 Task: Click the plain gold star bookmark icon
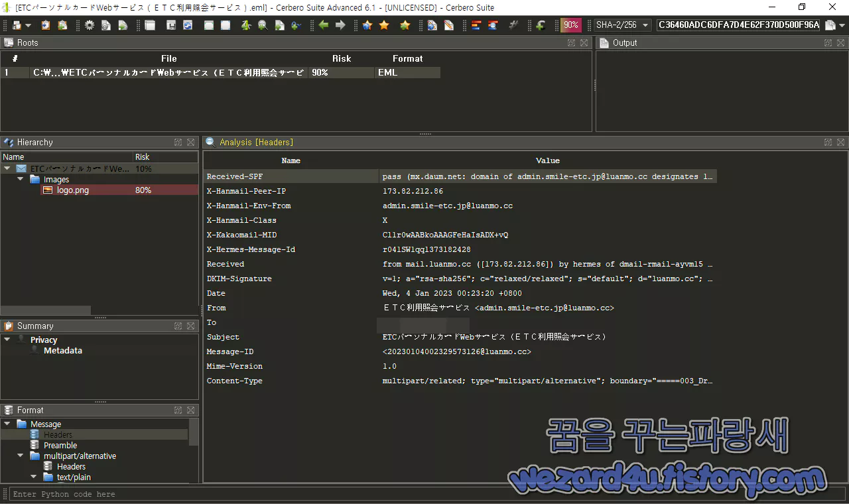tap(384, 25)
